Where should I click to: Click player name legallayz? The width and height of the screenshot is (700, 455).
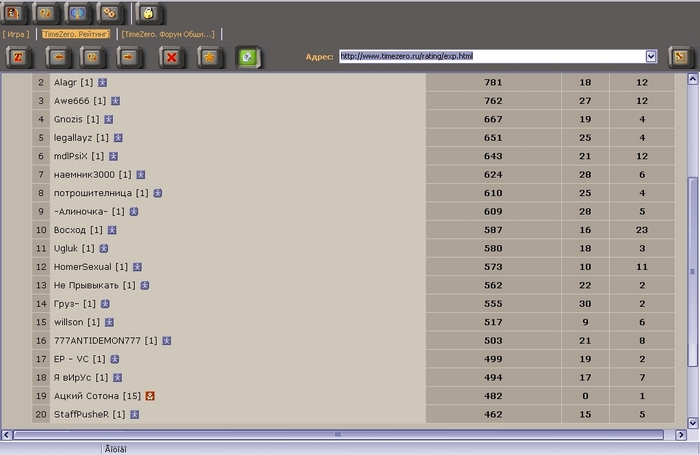(x=73, y=138)
